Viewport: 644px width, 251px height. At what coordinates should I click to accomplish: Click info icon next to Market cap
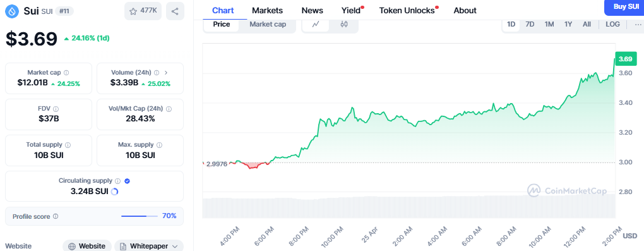66,73
